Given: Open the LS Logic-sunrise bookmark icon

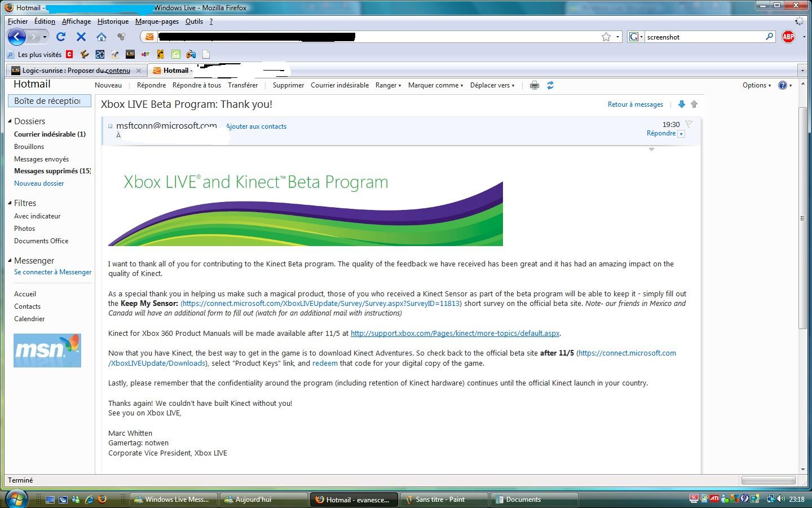Looking at the screenshot, I should point(130,54).
